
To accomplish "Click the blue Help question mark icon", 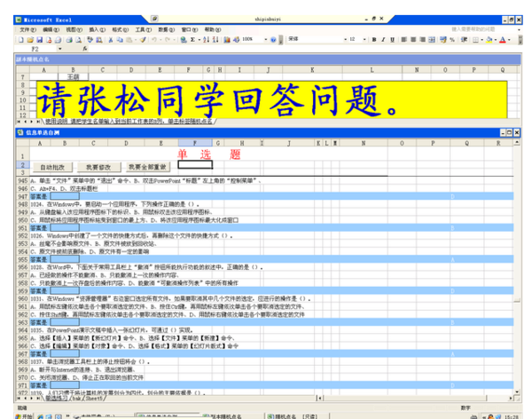I will (x=273, y=40).
